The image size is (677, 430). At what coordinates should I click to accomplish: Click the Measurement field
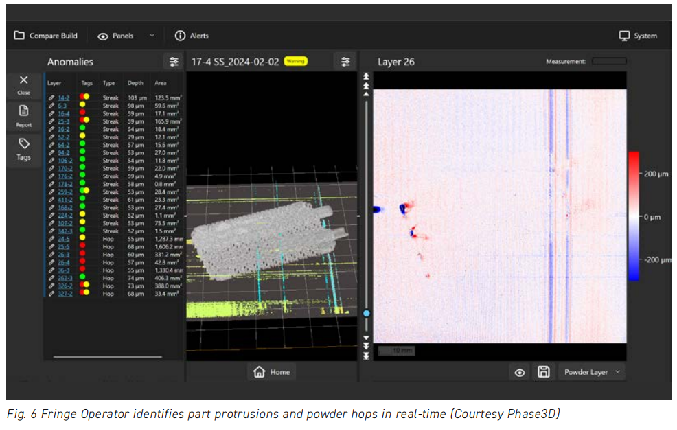tap(609, 61)
